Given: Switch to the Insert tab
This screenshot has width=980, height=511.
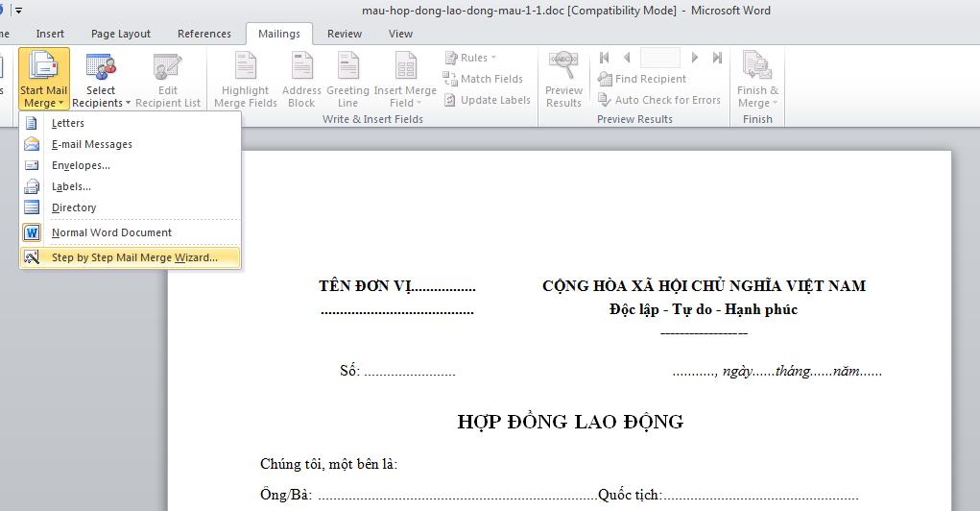Looking at the screenshot, I should (x=50, y=34).
